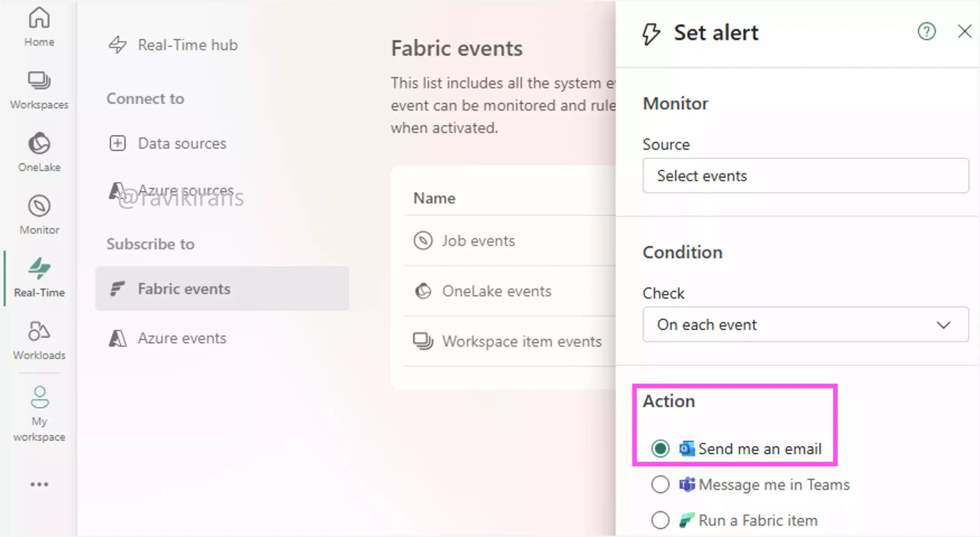Viewport: 980px width, 537px height.
Task: Click the Data sources plus icon
Action: [117, 143]
